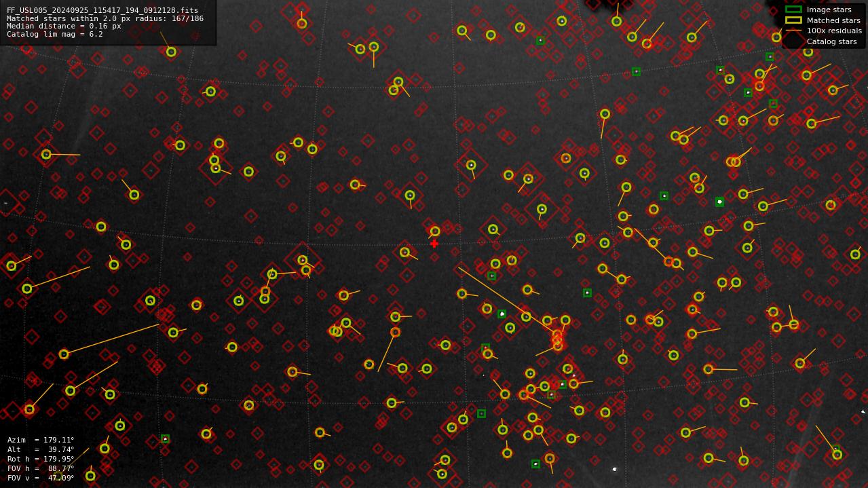The height and width of the screenshot is (488, 868).
Task: Select the FF_USL005_20240925_115417_194_0912128.fits file name text
Action: pos(102,11)
